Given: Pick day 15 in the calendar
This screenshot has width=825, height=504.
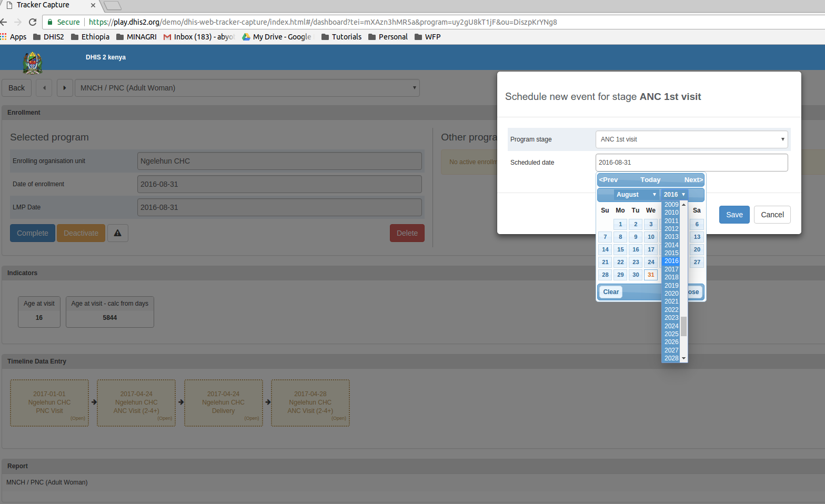Looking at the screenshot, I should pyautogui.click(x=620, y=249).
